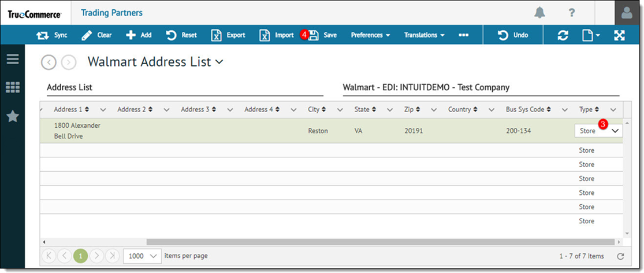644x273 pixels.
Task: Open the City column filter chevron
Action: (340, 110)
